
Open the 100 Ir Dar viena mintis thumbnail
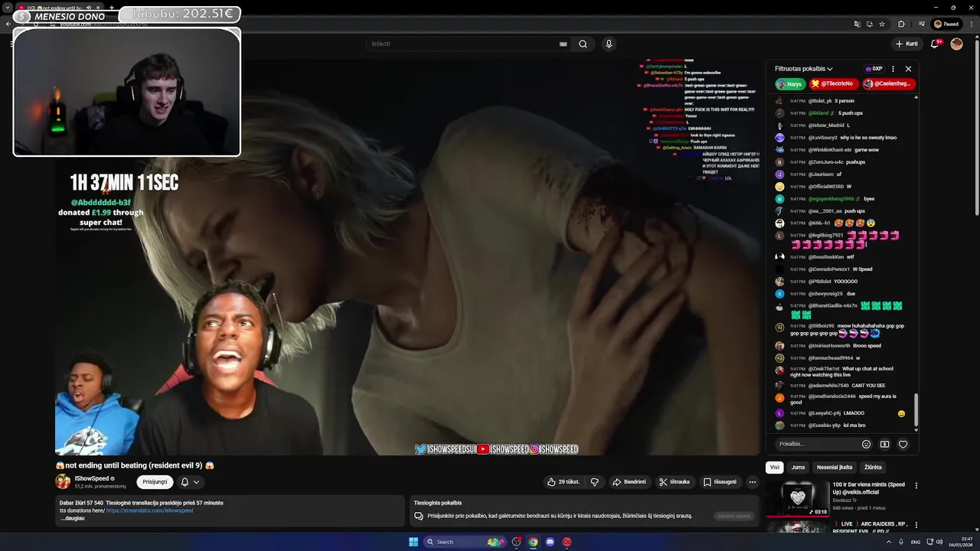tap(798, 498)
